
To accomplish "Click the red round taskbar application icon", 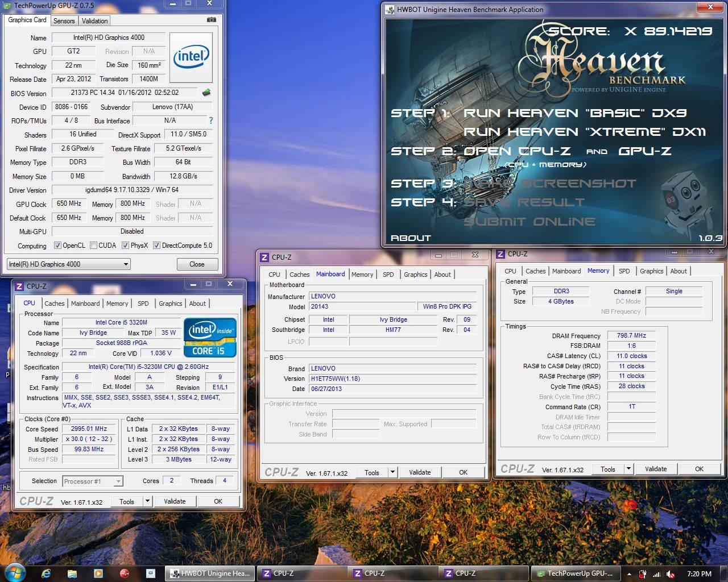I will pyautogui.click(x=124, y=573).
